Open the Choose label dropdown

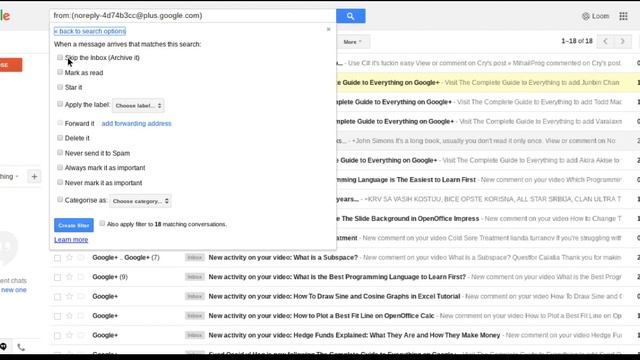click(138, 105)
